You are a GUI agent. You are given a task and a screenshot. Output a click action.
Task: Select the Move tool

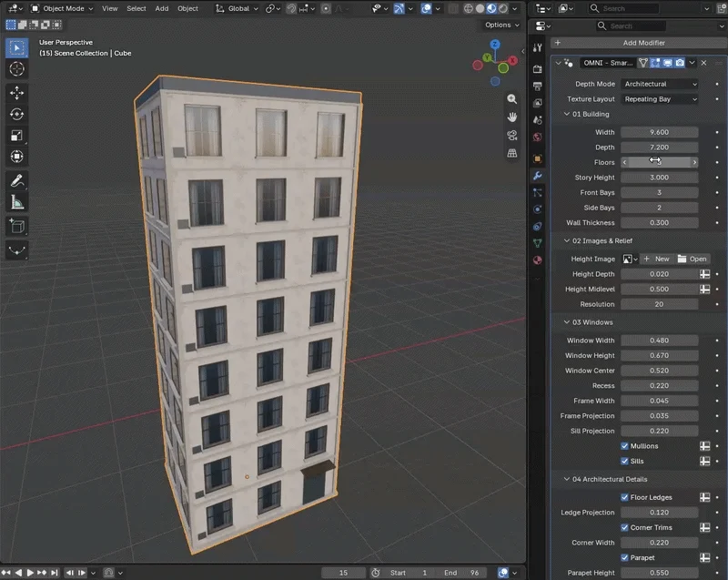click(x=16, y=94)
